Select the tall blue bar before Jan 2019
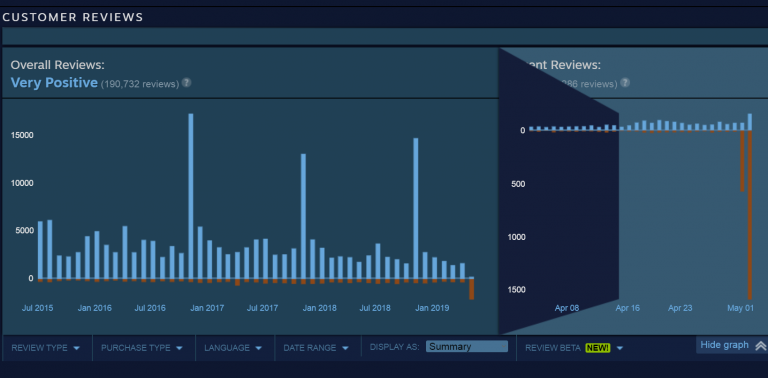Image resolution: width=768 pixels, height=378 pixels. click(x=416, y=208)
